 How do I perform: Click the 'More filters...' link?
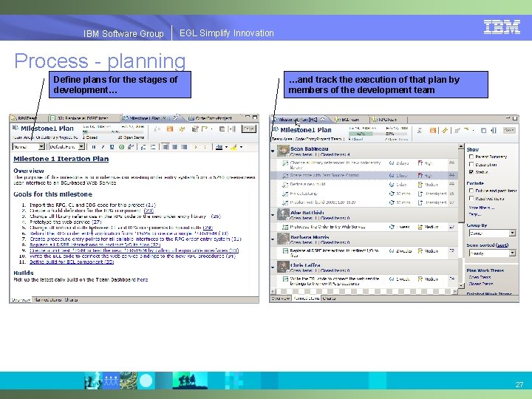coord(482,208)
